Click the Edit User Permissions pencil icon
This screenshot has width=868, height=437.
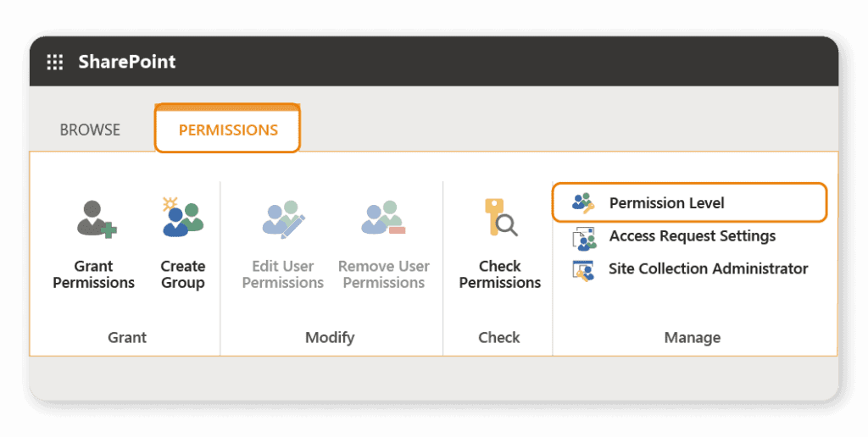[282, 218]
